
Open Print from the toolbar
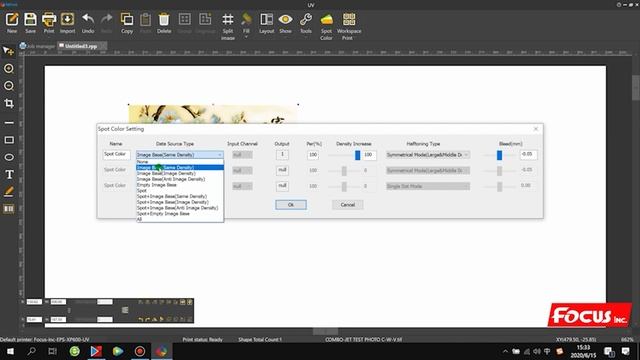(49, 23)
